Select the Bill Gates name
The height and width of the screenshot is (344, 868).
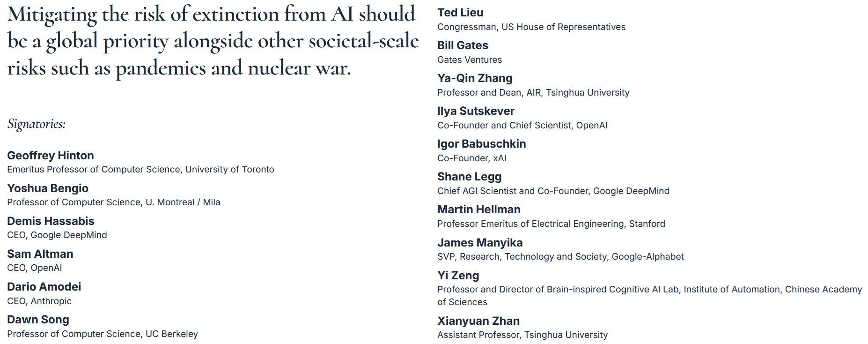click(463, 45)
